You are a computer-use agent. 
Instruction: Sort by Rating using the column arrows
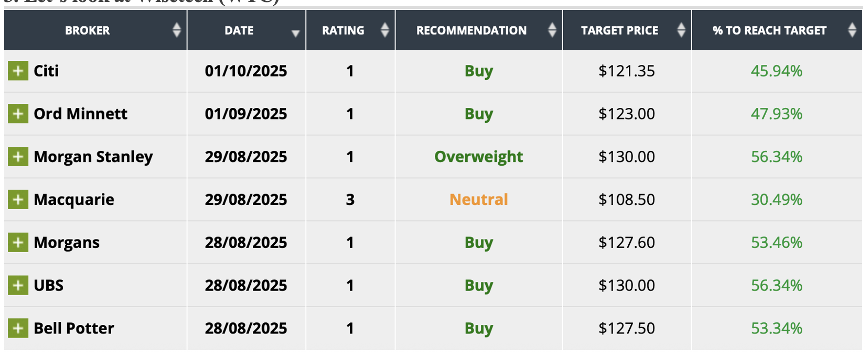click(x=385, y=30)
